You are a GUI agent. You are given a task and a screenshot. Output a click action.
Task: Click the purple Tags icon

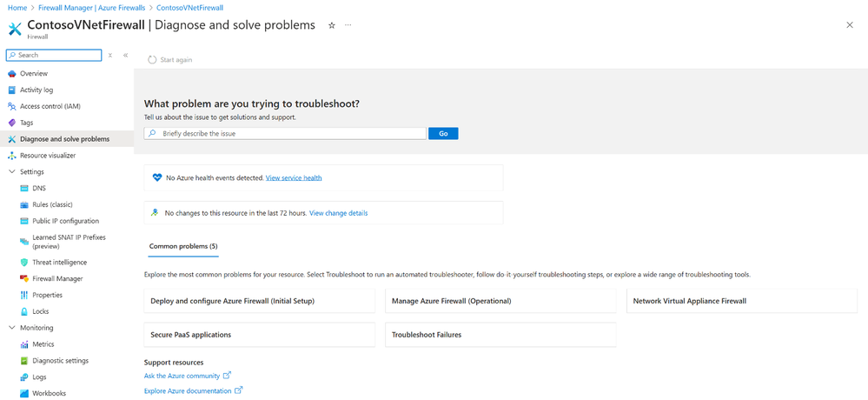coord(11,123)
